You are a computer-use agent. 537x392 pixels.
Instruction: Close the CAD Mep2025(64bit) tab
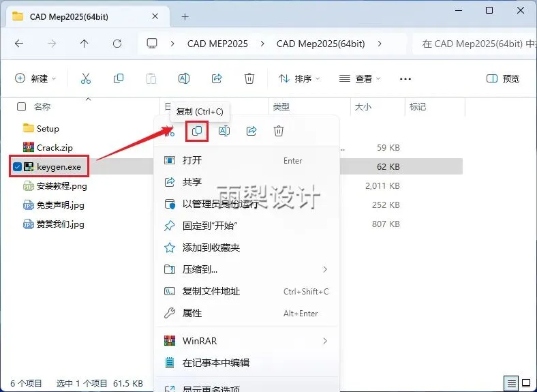155,16
